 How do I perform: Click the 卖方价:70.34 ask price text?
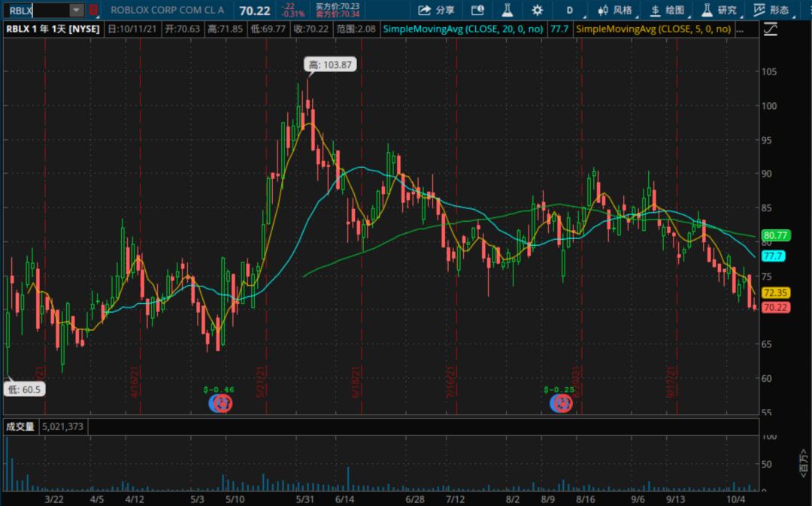(338, 14)
